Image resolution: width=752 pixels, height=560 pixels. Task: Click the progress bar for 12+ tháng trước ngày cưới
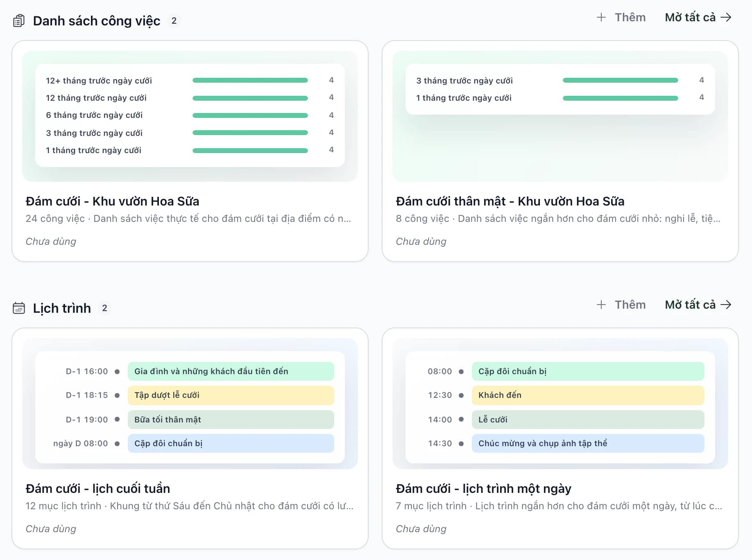(250, 80)
